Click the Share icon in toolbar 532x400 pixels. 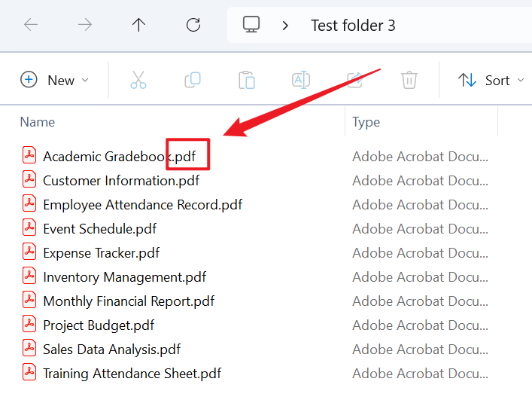tap(354, 80)
